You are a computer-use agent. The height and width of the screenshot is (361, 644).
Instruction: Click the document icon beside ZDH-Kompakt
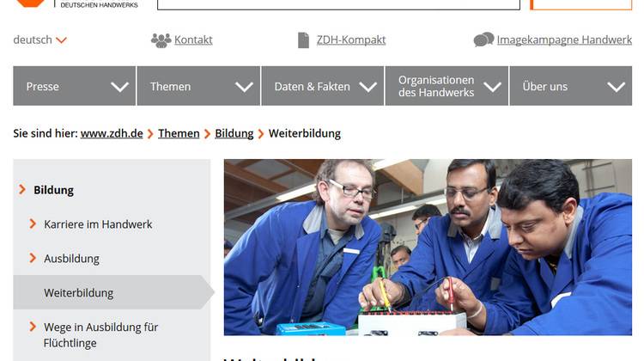303,40
